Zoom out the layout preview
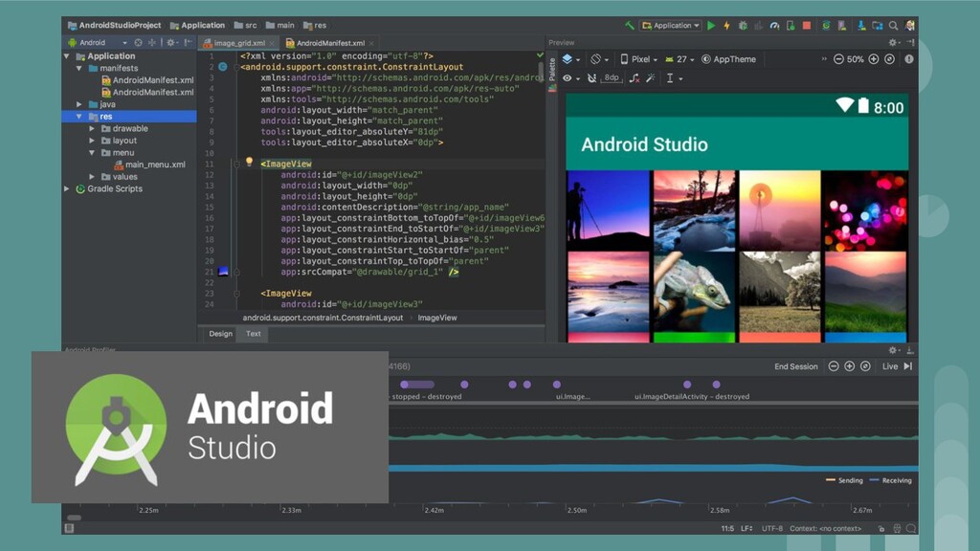This screenshot has height=551, width=980. tap(838, 59)
